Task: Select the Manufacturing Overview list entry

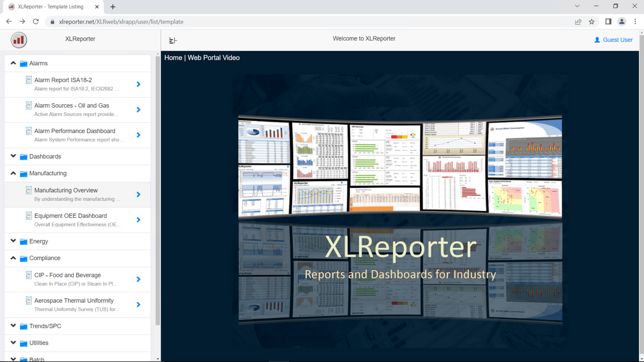Action: click(78, 194)
